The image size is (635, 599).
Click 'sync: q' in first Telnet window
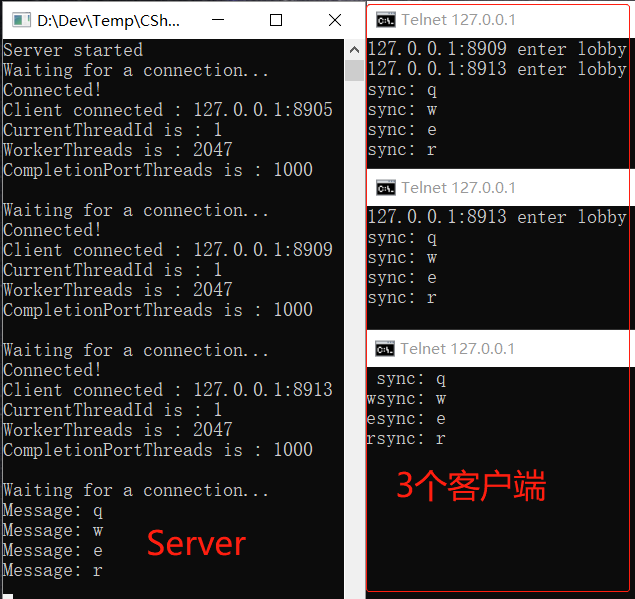click(x=402, y=90)
